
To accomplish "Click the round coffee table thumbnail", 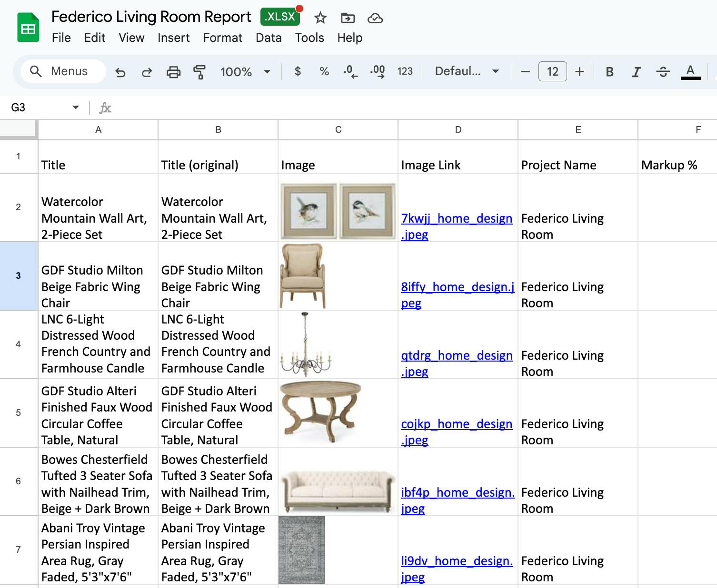I will coord(320,412).
